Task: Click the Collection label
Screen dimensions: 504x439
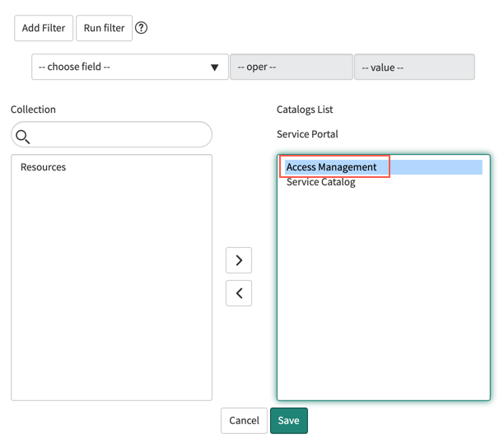Action: (x=33, y=110)
